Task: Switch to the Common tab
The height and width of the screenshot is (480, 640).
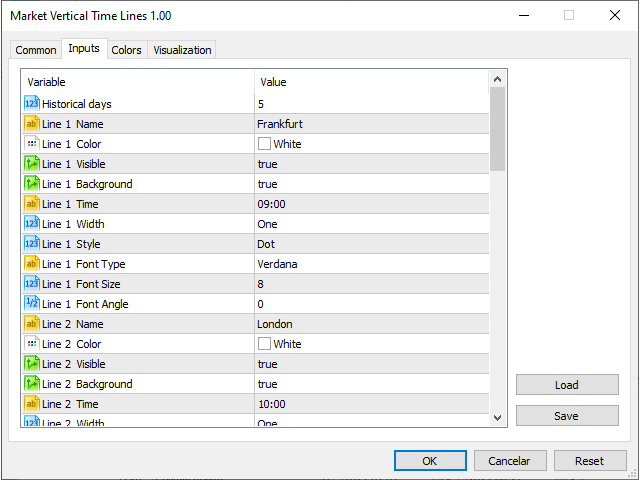Action: click(x=36, y=50)
